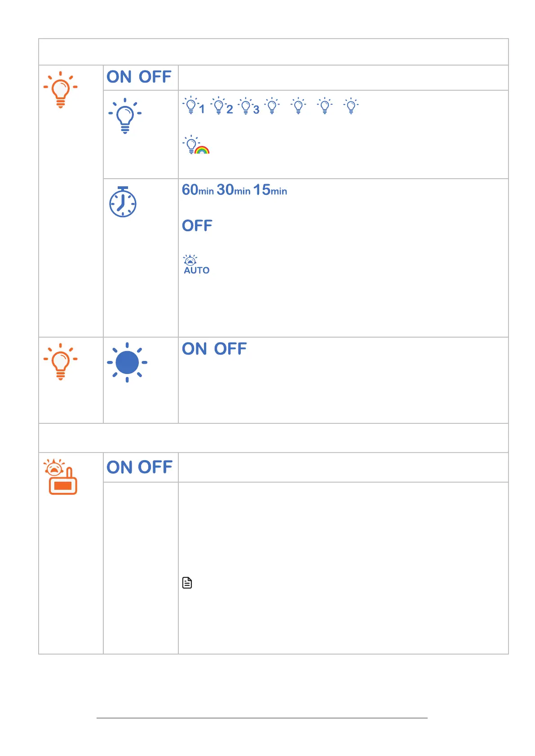The width and height of the screenshot is (535, 756).
Task: Click the orange crying baby monitor icon
Action: 60,476
